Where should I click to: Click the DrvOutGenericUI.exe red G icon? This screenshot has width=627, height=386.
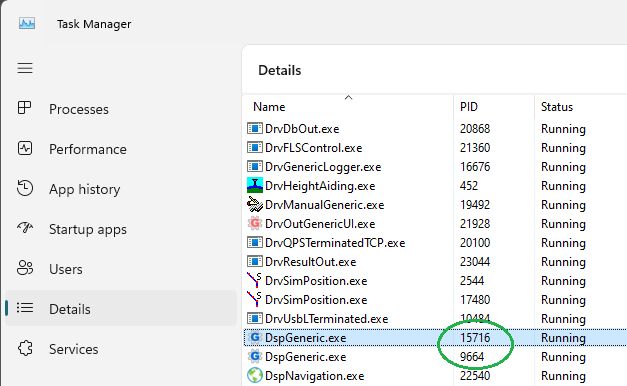[x=255, y=223]
